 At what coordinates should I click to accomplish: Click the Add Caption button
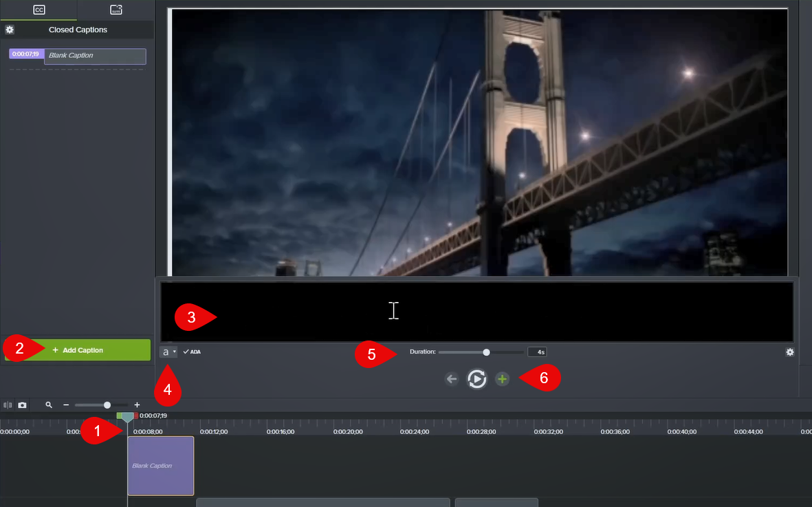click(78, 350)
